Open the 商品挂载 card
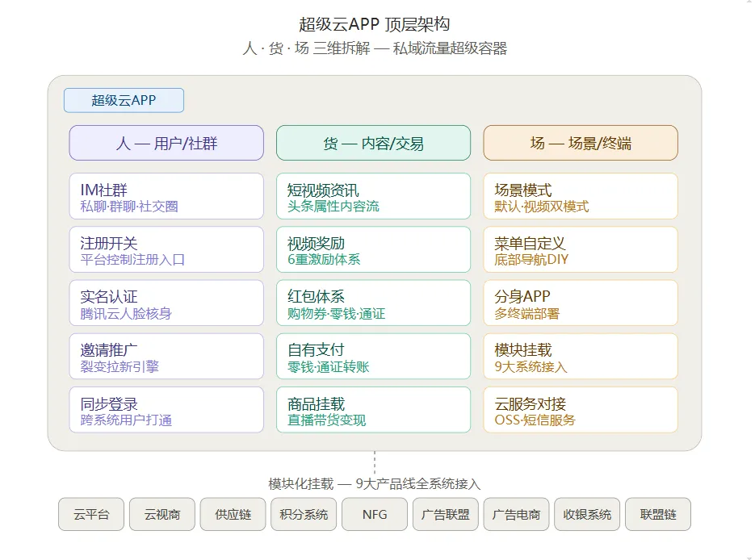 pyautogui.click(x=373, y=410)
